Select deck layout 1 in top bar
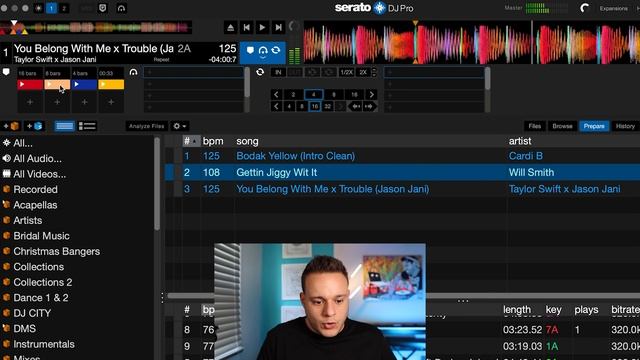This screenshot has height=360, width=640. tap(51, 8)
